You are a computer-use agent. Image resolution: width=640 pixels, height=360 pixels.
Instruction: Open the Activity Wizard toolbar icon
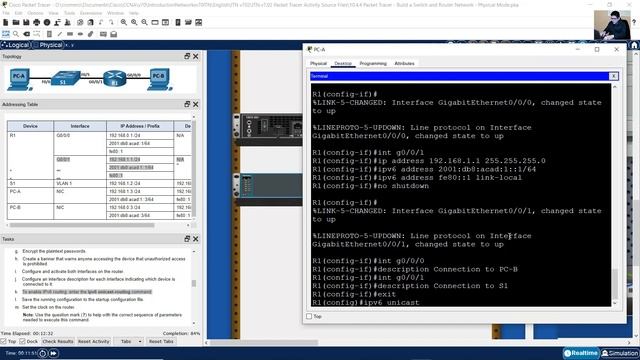(x=68, y=22)
